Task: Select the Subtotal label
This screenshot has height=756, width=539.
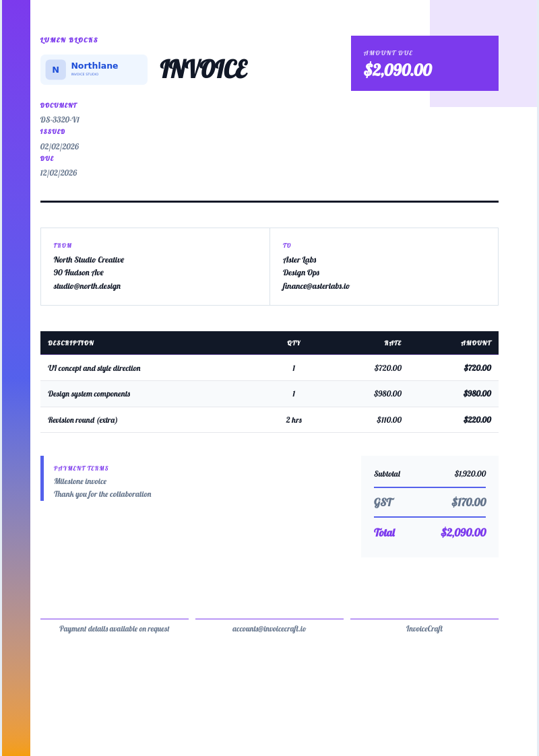Action: (x=387, y=474)
